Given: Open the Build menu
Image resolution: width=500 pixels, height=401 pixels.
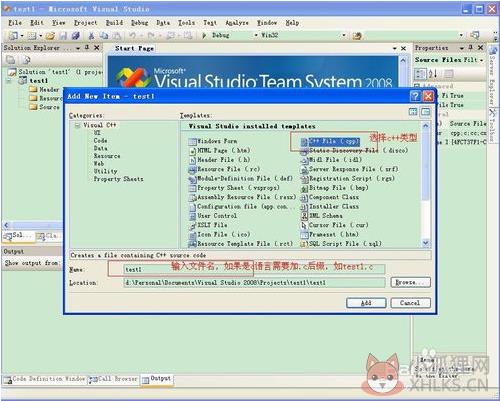Looking at the screenshot, I should [x=114, y=23].
